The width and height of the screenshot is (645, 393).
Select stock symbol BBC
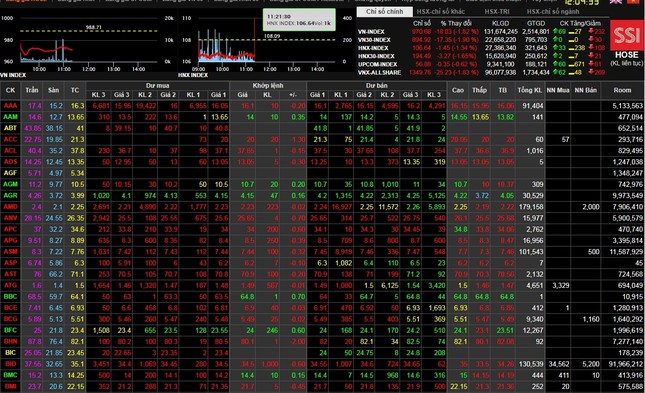tap(11, 297)
